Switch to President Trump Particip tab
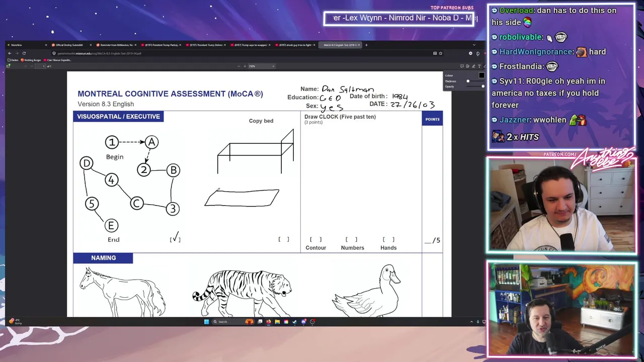This screenshot has width=644, height=362. [x=161, y=45]
